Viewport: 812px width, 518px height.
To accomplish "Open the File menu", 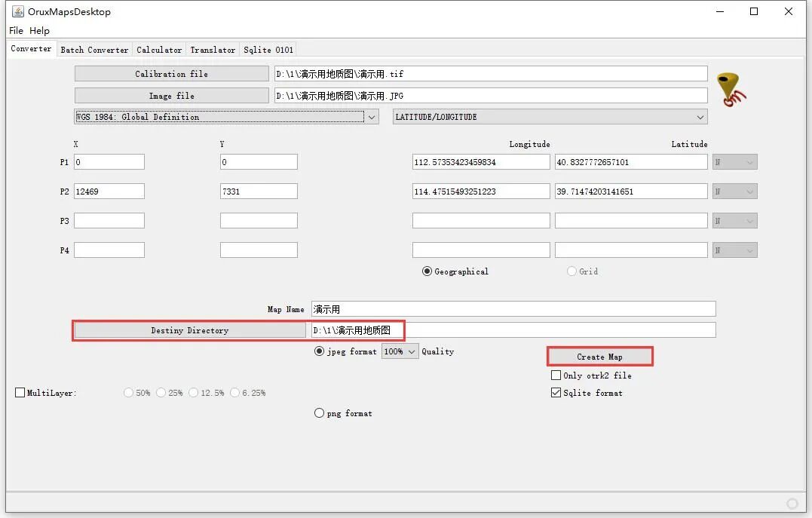I will point(16,31).
